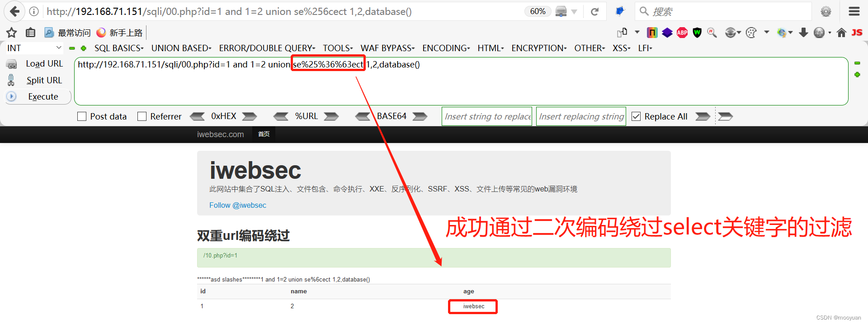Click the BASE64 decode left arrow

pos(363,116)
